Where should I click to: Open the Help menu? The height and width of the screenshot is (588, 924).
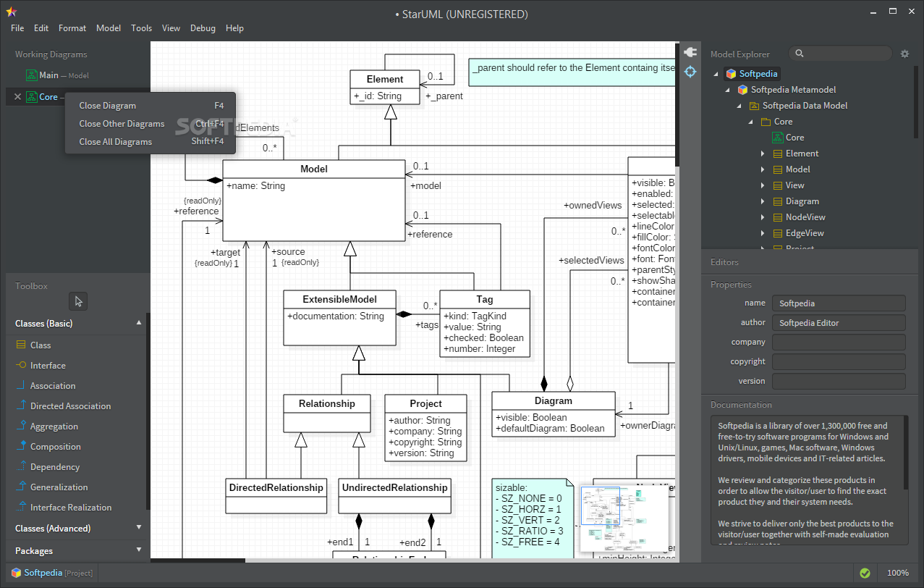[x=234, y=28]
